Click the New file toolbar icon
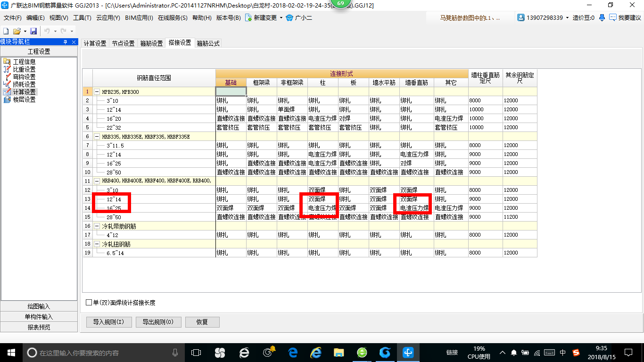The width and height of the screenshot is (644, 362). [6, 31]
